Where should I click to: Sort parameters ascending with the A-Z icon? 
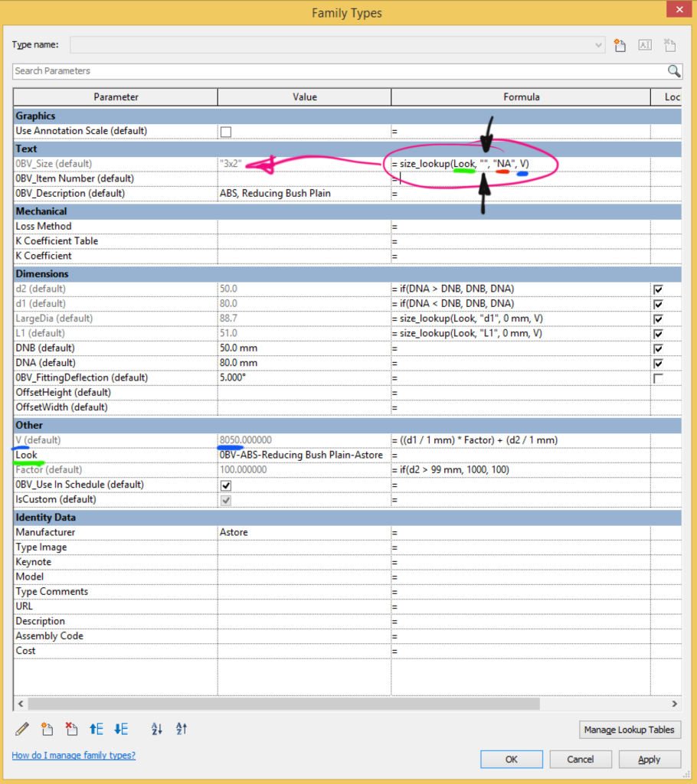click(156, 729)
